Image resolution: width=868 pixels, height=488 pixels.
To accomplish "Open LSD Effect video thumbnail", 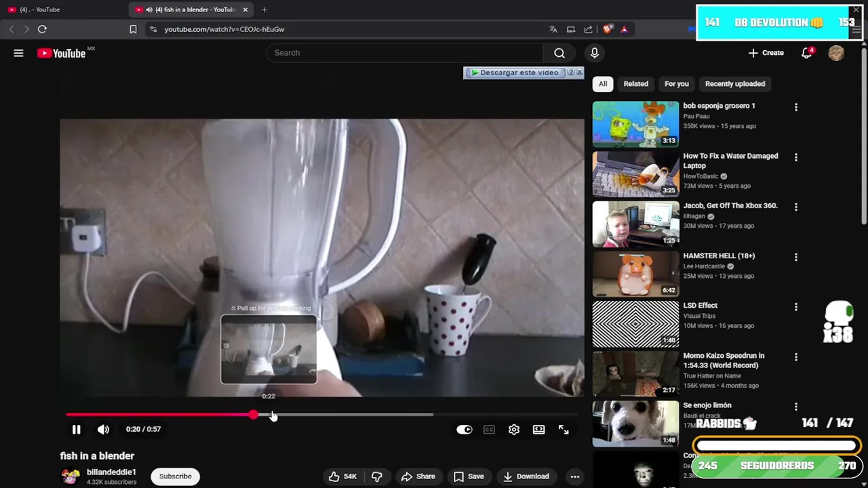I will (x=635, y=323).
